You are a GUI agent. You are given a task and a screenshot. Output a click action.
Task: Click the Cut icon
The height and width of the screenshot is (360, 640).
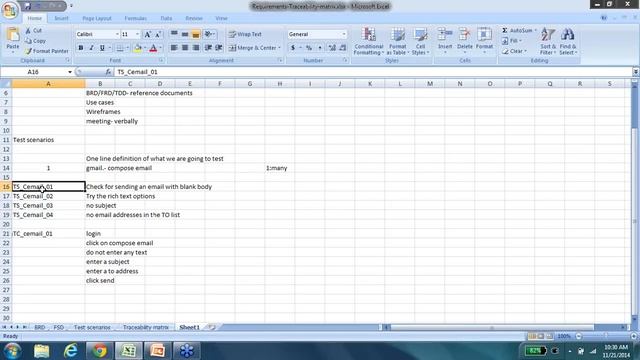tap(33, 31)
